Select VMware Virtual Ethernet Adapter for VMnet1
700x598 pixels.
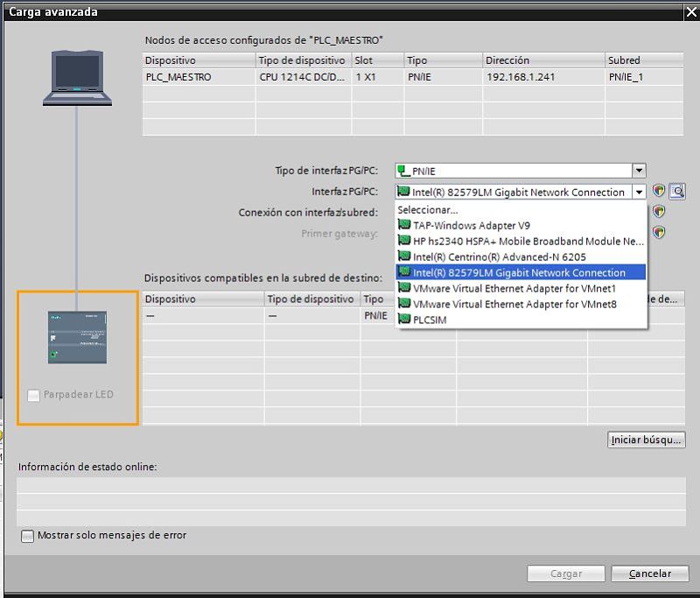(x=514, y=288)
